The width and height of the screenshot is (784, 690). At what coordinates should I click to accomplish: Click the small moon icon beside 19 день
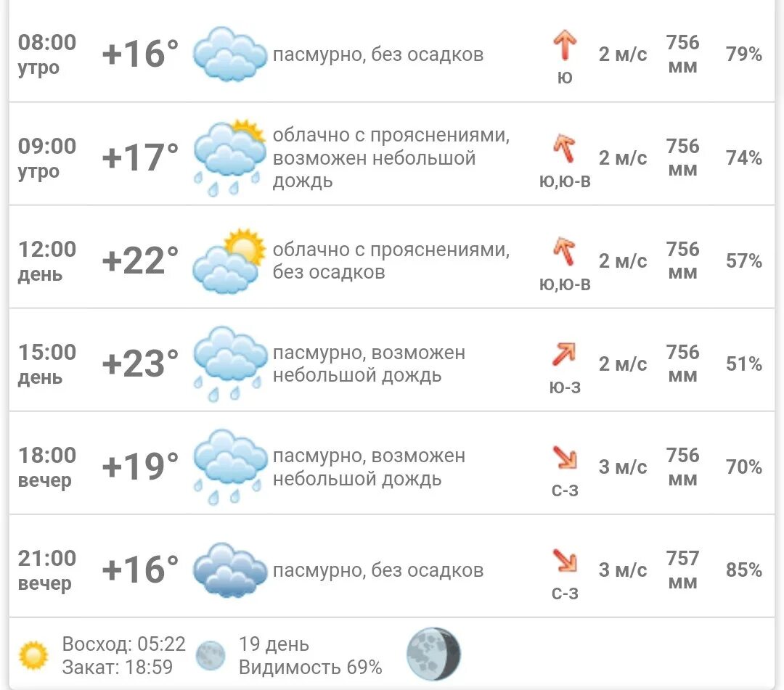(x=211, y=655)
